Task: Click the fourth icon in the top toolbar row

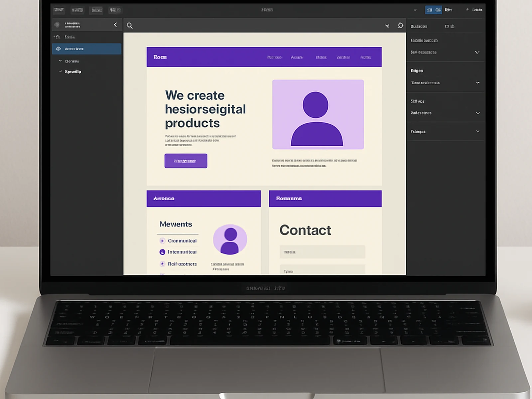Action: pos(115,10)
